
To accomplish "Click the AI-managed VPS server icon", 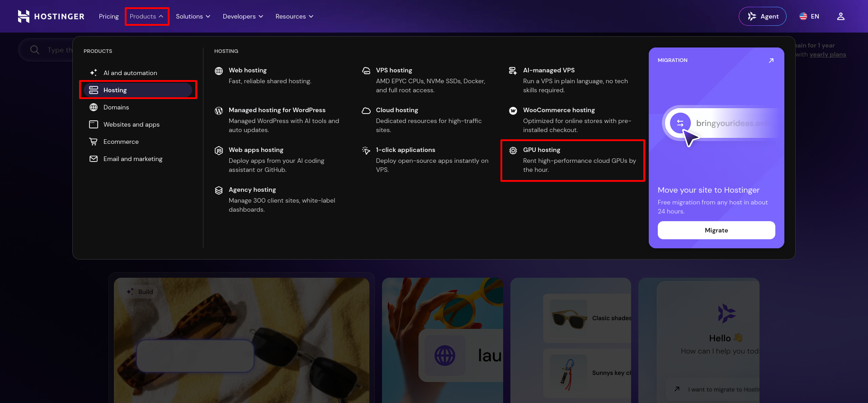I will pyautogui.click(x=513, y=71).
